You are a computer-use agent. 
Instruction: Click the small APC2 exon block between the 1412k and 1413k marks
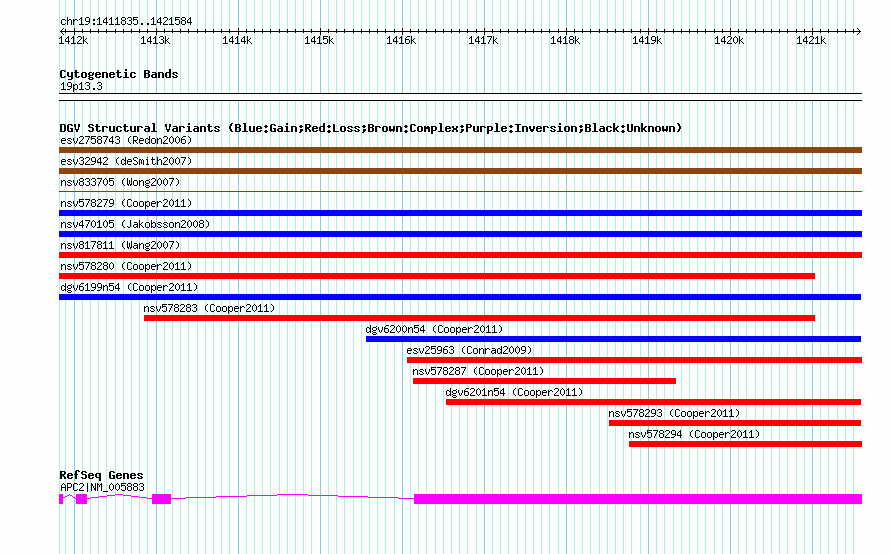click(x=82, y=499)
